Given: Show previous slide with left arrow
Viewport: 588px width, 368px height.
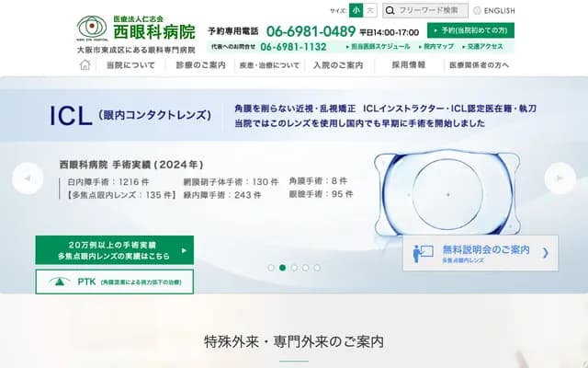Looking at the screenshot, I should (28, 178).
